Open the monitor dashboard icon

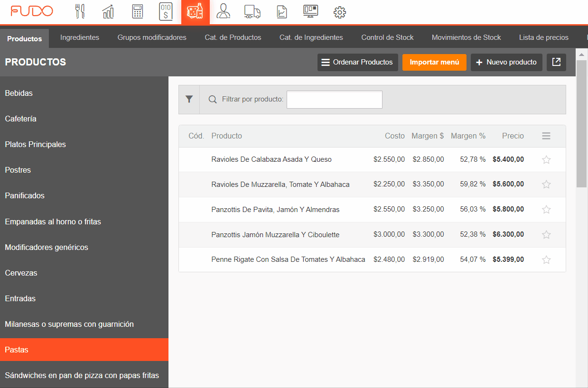[311, 11]
